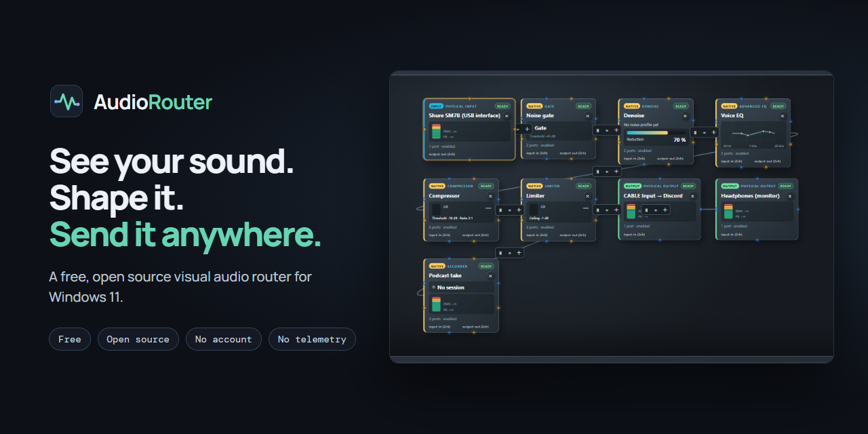Remove the Compressor node
The image size is (868, 434).
point(490,196)
